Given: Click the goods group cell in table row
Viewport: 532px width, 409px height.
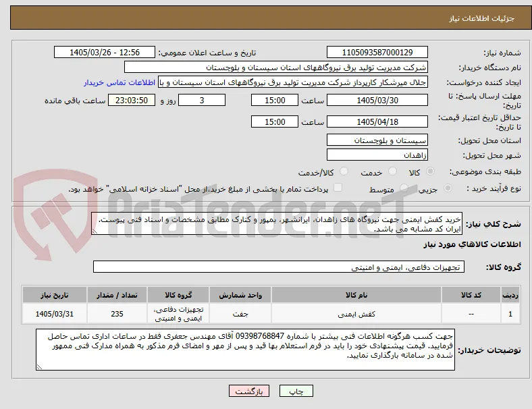Looking at the screenshot, I should 178,314.
